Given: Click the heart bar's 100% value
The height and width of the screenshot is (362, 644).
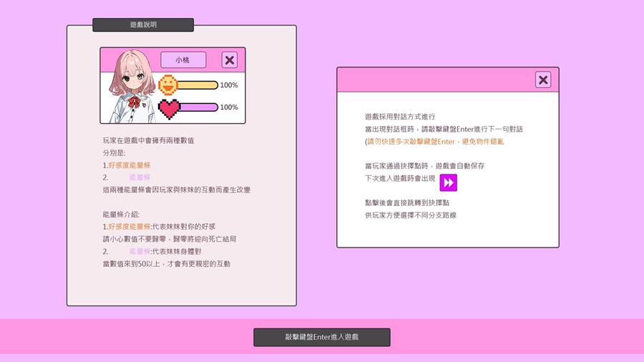Looking at the screenshot, I should (229, 107).
